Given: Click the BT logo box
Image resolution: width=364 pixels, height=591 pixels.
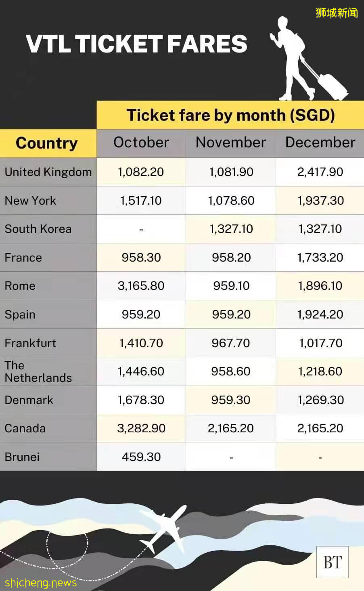Looking at the screenshot, I should (x=332, y=562).
